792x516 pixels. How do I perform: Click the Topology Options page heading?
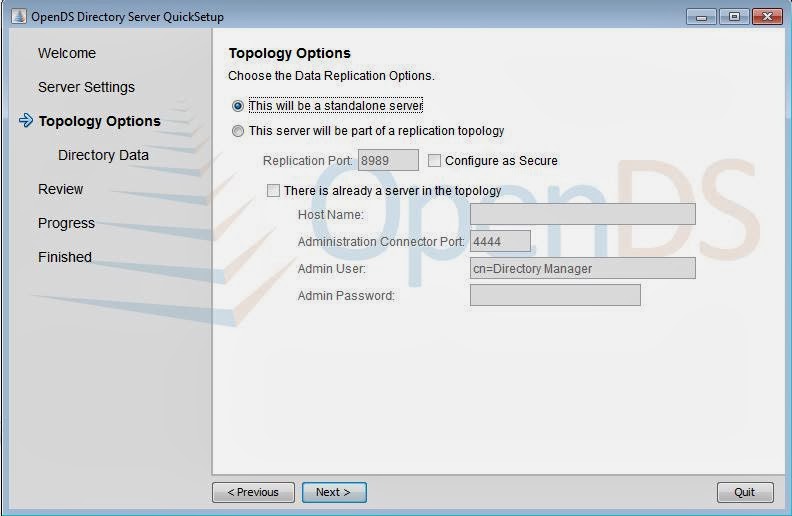click(x=289, y=53)
